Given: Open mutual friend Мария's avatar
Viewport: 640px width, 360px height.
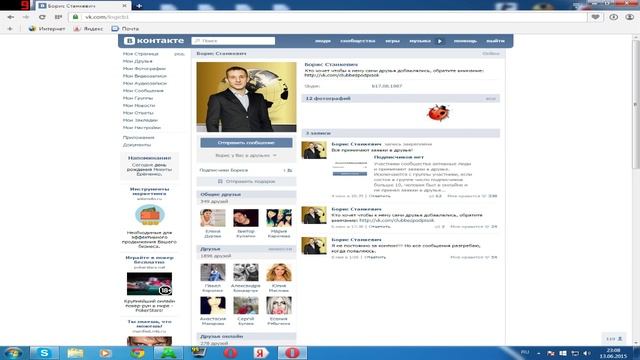Looking at the screenshot, I should 279,218.
